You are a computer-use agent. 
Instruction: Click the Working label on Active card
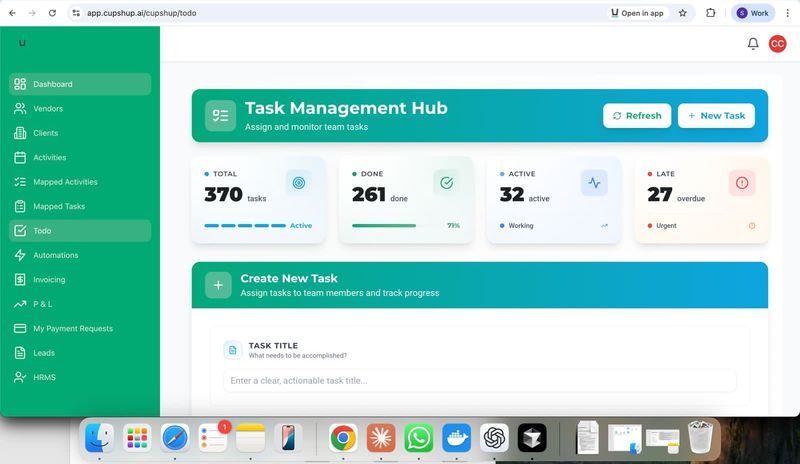click(520, 226)
